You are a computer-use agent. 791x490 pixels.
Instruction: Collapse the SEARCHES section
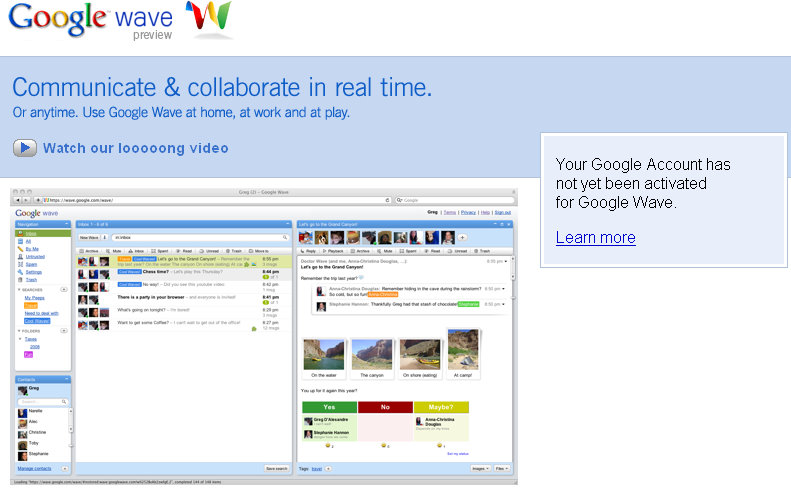[x=19, y=290]
